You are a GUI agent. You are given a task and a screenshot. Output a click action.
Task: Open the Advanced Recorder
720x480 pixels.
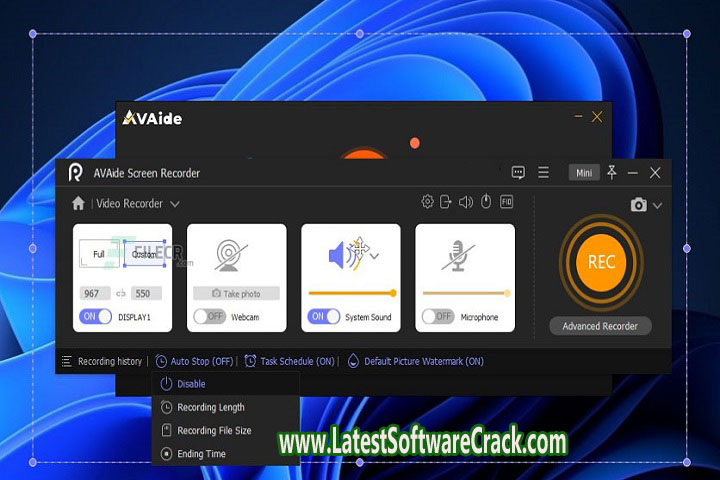(600, 326)
